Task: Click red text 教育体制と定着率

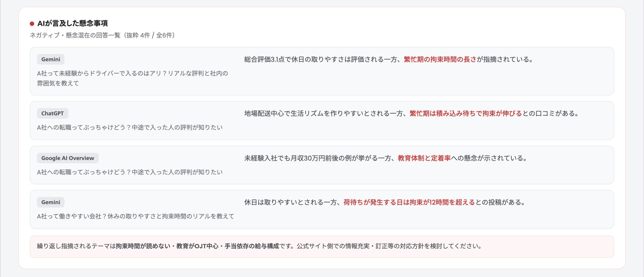Action: tap(424, 158)
